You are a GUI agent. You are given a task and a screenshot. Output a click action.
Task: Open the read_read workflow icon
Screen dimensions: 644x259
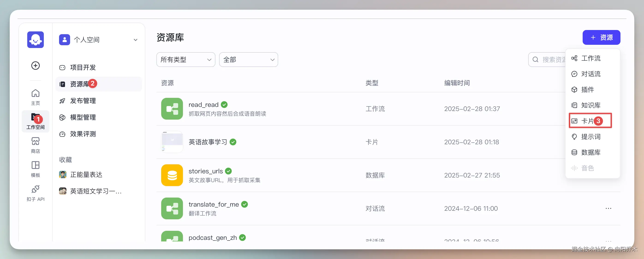point(172,108)
